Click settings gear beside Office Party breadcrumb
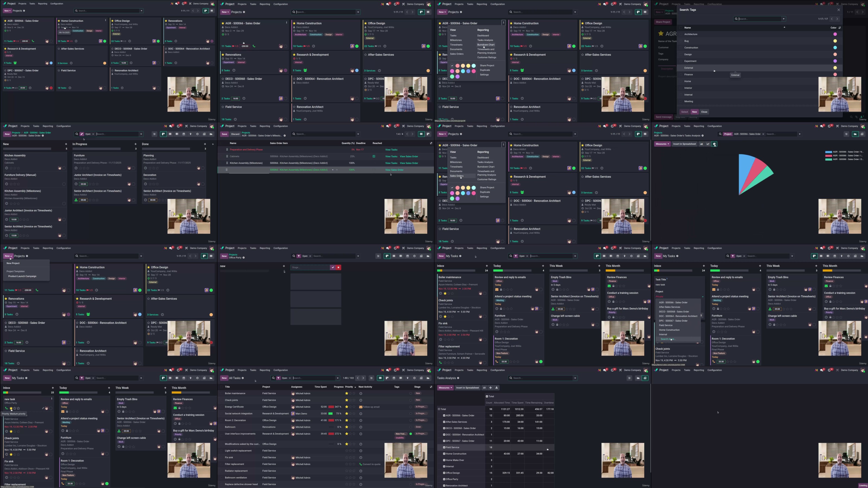 click(x=244, y=258)
